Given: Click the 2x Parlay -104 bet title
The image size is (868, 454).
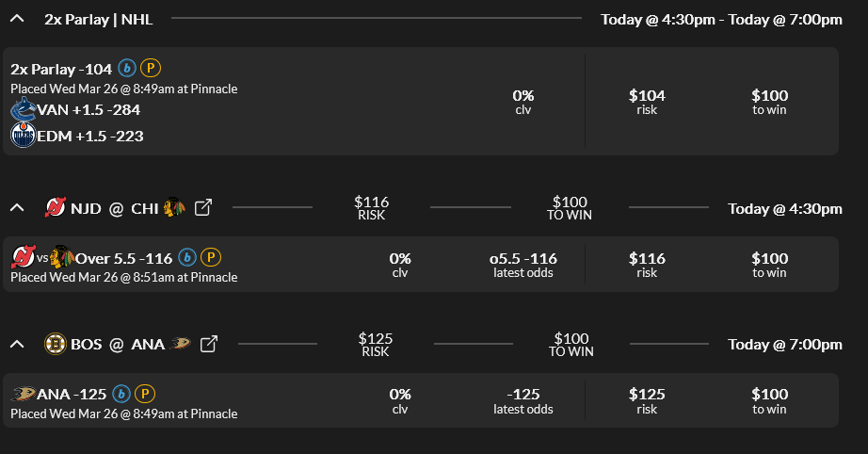Looking at the screenshot, I should tap(61, 69).
